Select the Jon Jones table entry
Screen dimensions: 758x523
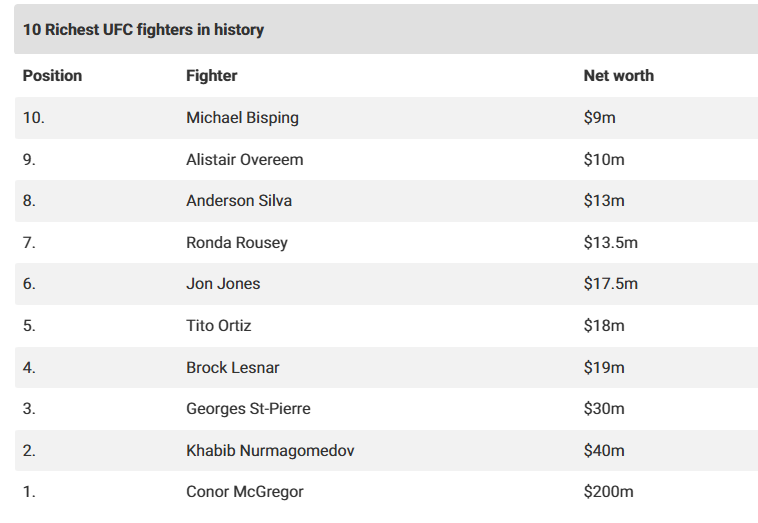(223, 284)
